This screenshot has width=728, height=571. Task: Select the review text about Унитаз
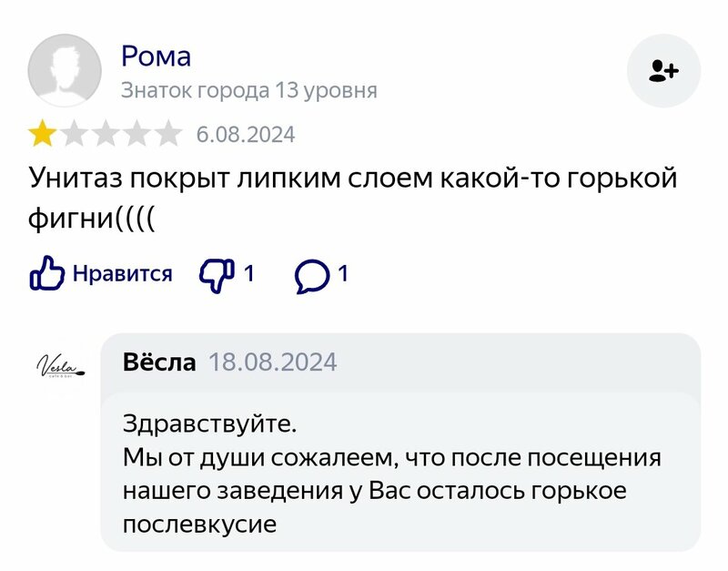click(353, 198)
